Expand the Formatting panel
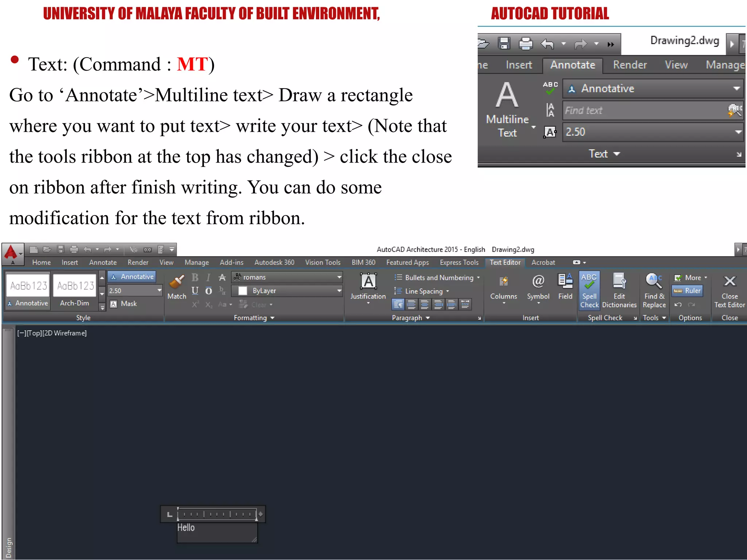 254,318
